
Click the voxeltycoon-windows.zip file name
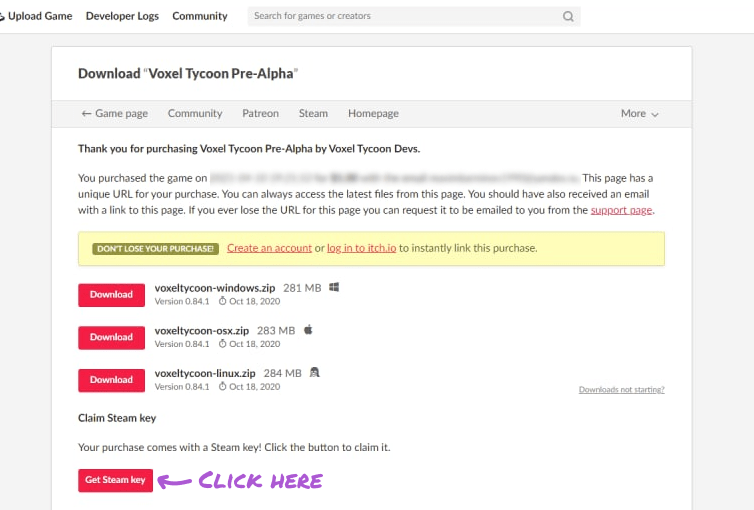coord(214,288)
